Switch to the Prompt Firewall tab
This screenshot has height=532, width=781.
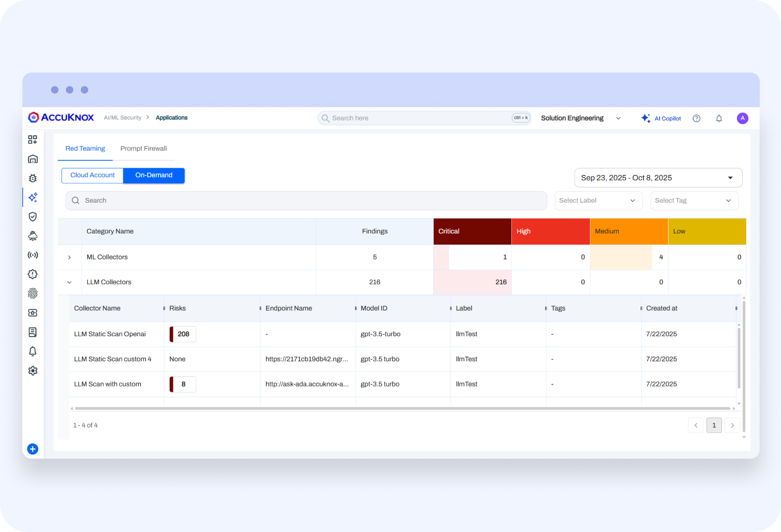[143, 148]
